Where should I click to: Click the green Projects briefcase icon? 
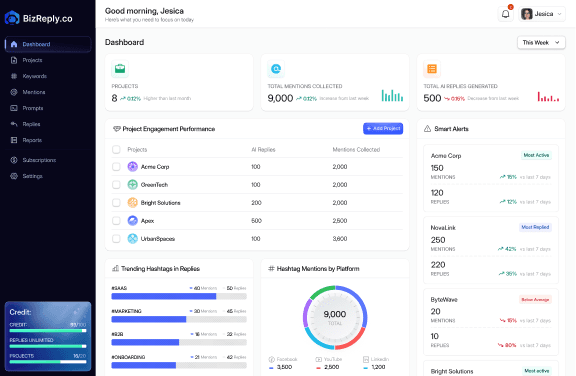120,69
